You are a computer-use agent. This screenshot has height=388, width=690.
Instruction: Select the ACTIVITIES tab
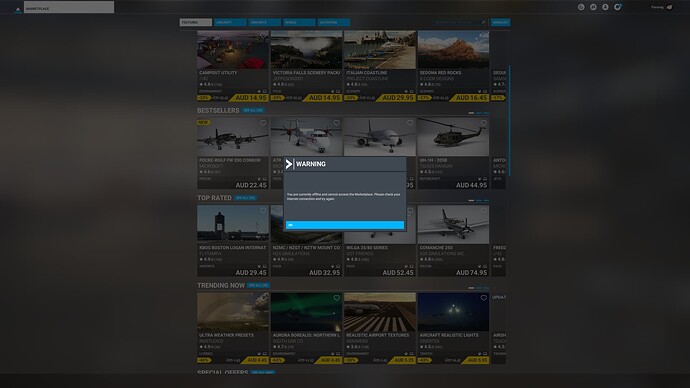334,22
